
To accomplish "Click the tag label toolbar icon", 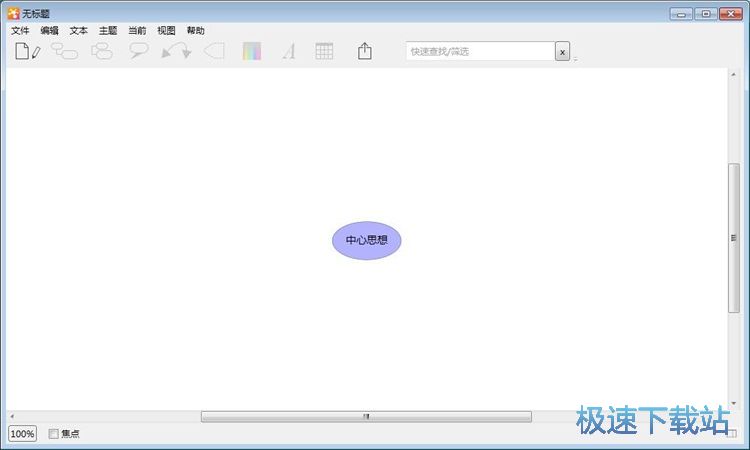I will (214, 51).
